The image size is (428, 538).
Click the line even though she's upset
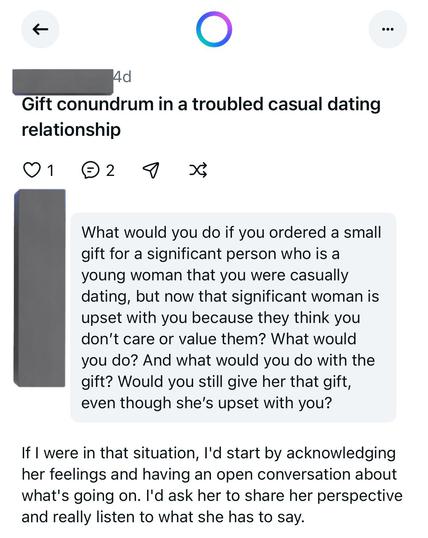coord(207,403)
